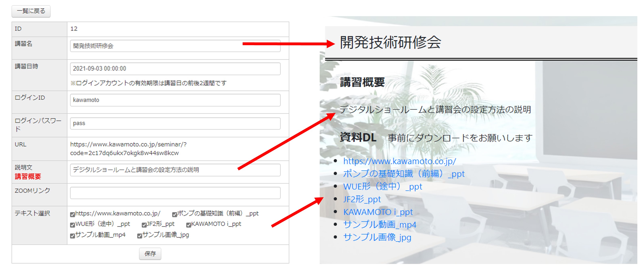Click the ログインアカウント有効期限 note text
The image size is (644, 269).
pos(148,83)
